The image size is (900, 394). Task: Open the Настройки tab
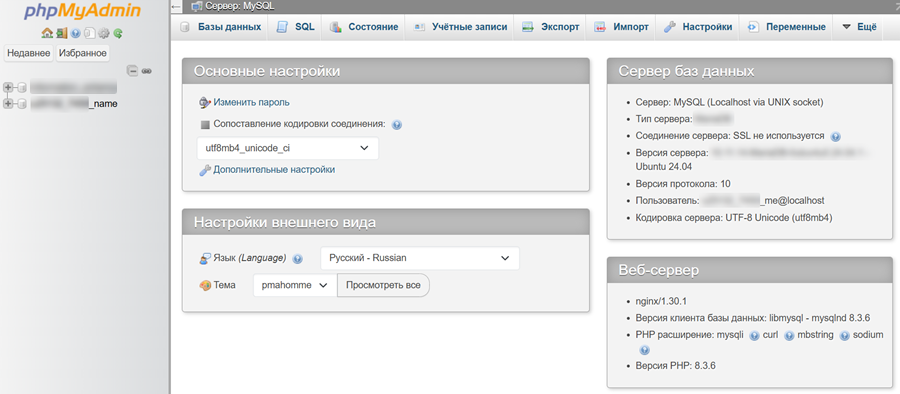(698, 27)
